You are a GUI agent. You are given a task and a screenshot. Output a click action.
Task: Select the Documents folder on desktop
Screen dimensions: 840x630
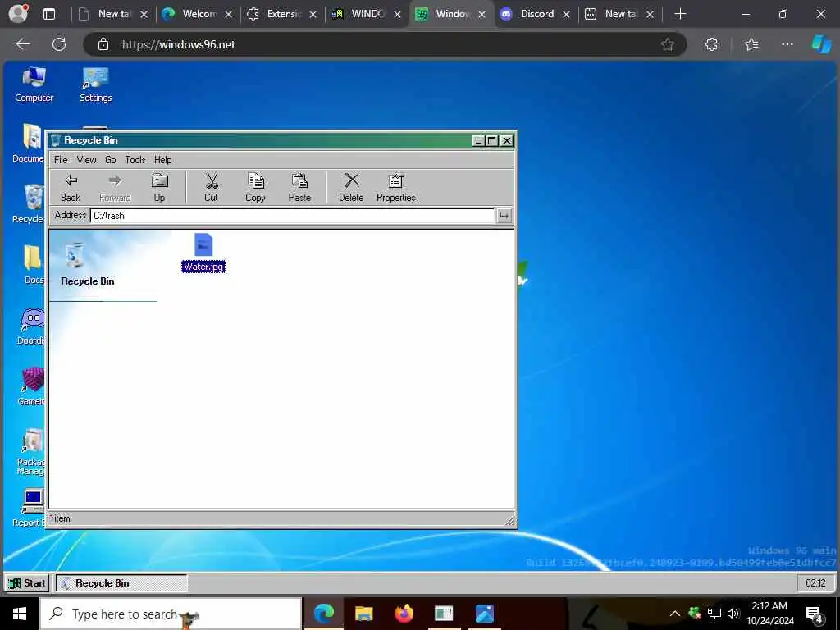(29, 143)
